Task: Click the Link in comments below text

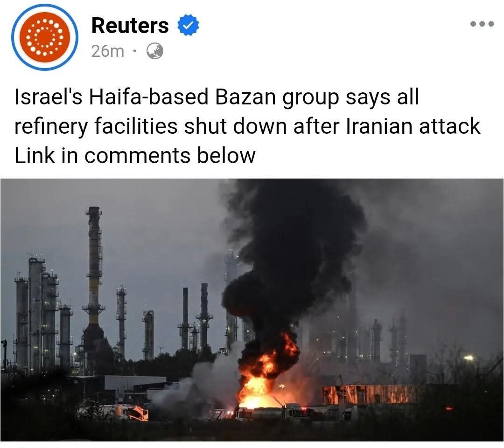Action: point(135,155)
